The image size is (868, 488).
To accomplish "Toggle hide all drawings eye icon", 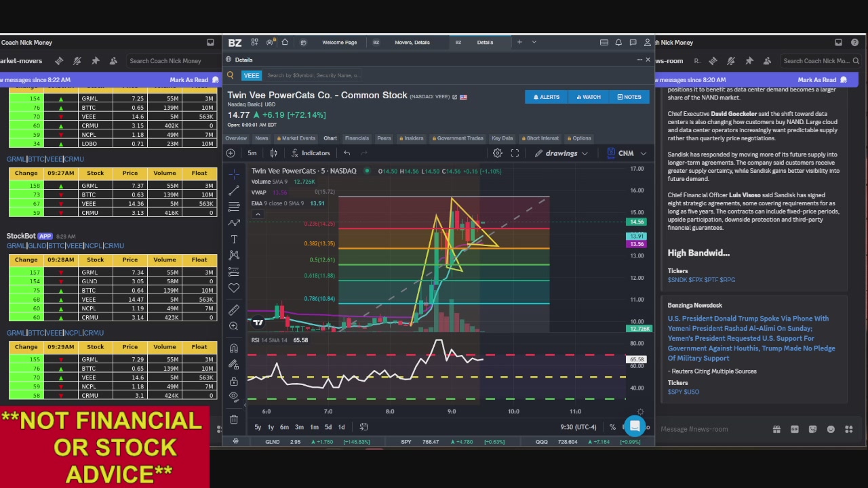I will pyautogui.click(x=234, y=396).
